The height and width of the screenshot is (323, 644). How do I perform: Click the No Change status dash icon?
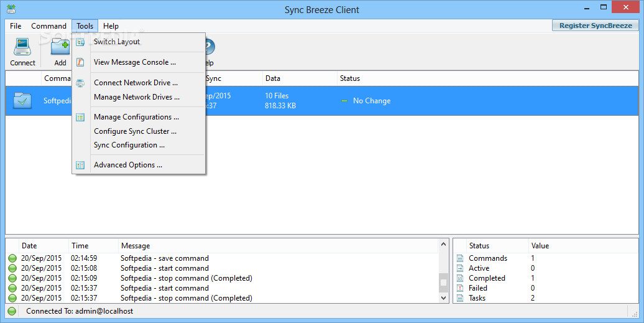(x=344, y=101)
